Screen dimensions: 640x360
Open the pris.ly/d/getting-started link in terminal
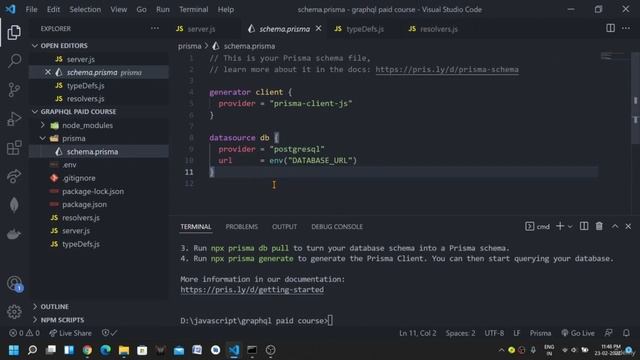click(252, 290)
